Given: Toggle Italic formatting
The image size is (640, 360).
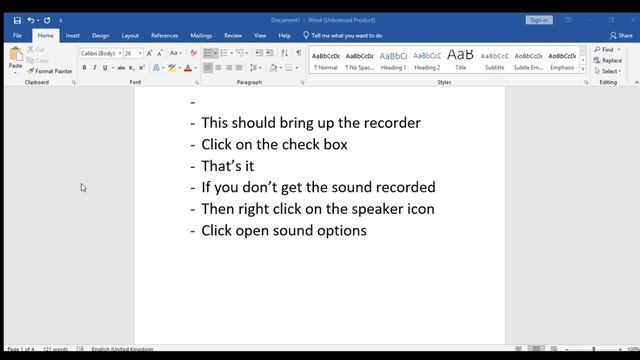Looking at the screenshot, I should coord(95,68).
